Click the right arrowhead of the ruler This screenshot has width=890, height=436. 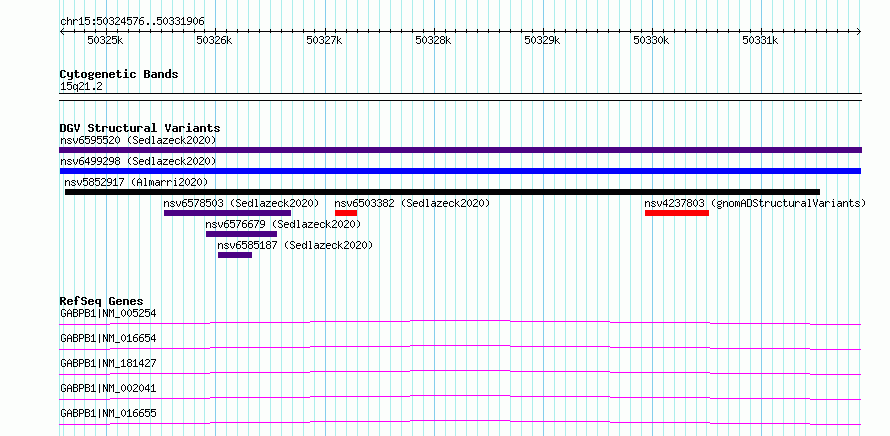pos(859,32)
